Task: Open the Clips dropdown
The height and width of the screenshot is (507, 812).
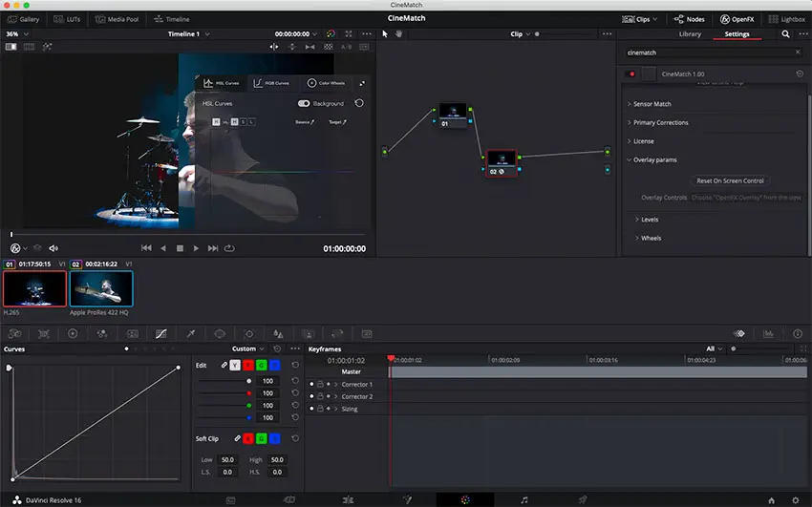Action: pos(639,19)
